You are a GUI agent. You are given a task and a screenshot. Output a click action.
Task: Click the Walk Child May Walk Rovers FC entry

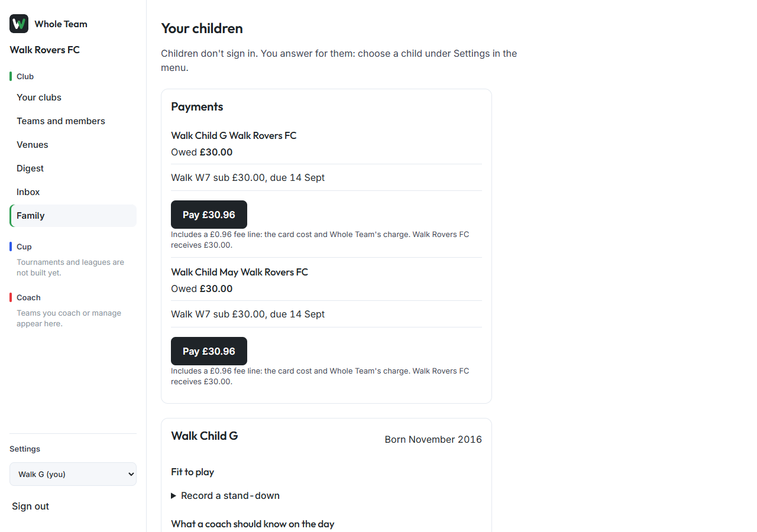[240, 272]
